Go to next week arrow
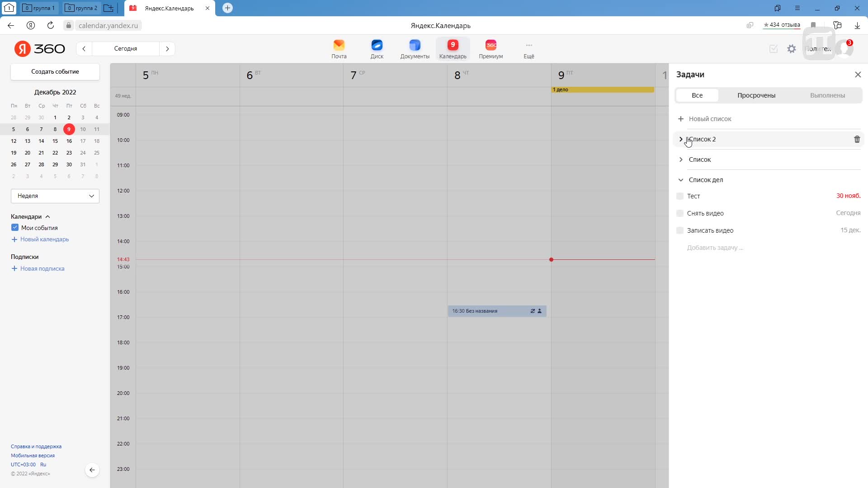This screenshot has height=488, width=868. tap(167, 49)
